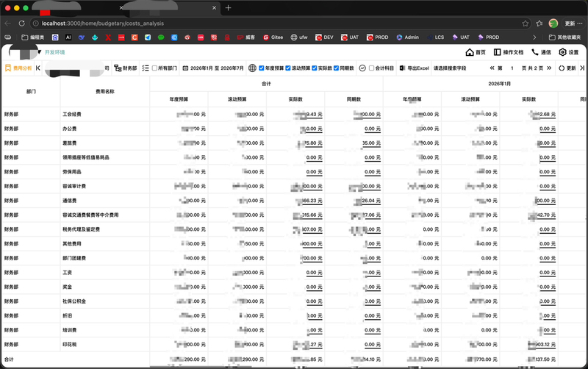Screen dimensions: 588x369
Task: Click 实际数 amount in 通信费 合计 row
Action: coord(310,201)
